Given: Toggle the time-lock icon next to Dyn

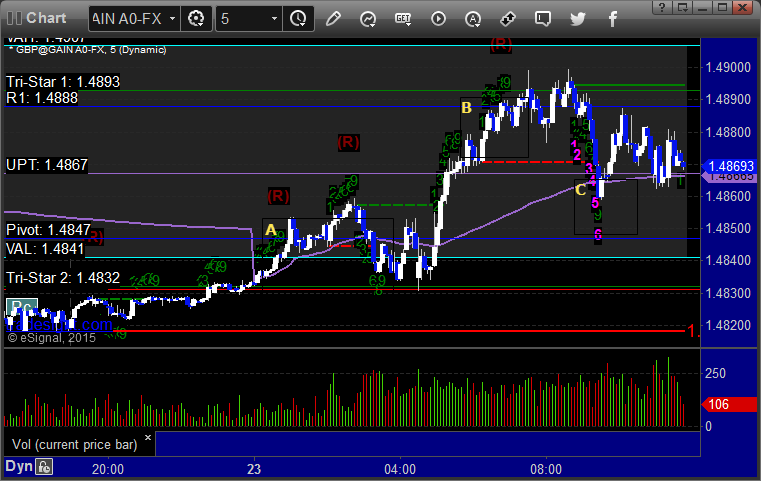Looking at the screenshot, I should tap(44, 467).
